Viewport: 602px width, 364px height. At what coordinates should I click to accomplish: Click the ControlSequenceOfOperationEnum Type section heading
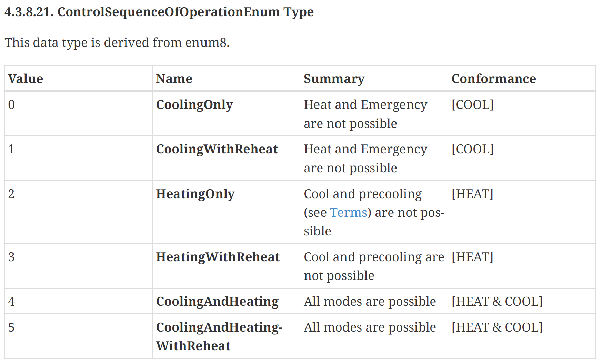159,12
